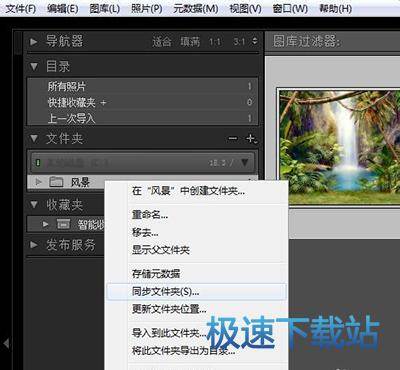The image size is (400, 370).
Task: Open the 图库(L) menu
Action: [105, 8]
